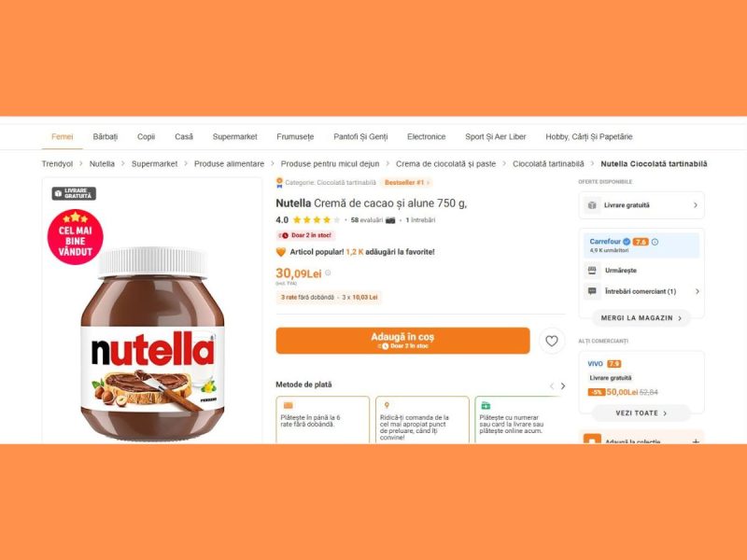Click the Întrebări comerciant chat icon
Image resolution: width=747 pixels, height=560 pixels.
592,291
